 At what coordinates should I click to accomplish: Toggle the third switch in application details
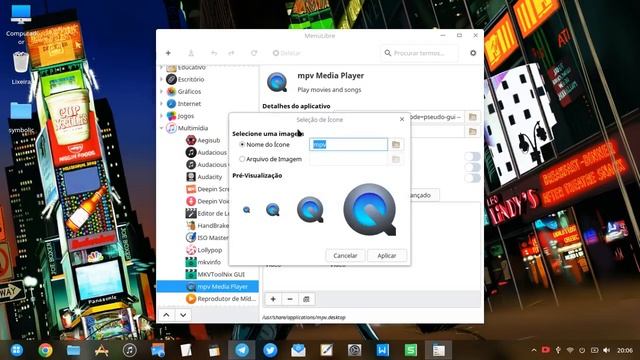point(473,178)
